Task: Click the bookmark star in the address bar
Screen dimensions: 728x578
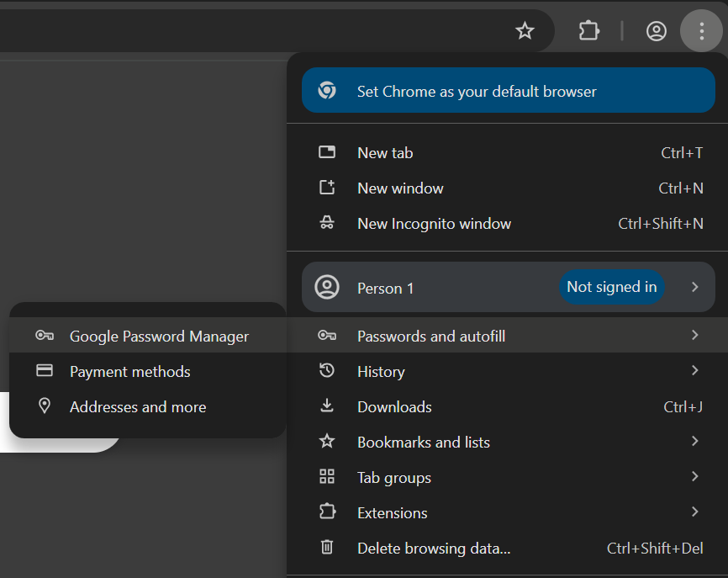Action: [525, 31]
